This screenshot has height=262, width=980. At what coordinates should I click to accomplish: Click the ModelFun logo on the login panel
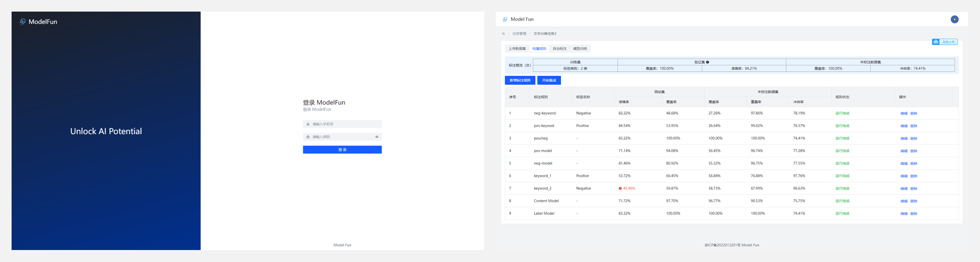pos(38,22)
